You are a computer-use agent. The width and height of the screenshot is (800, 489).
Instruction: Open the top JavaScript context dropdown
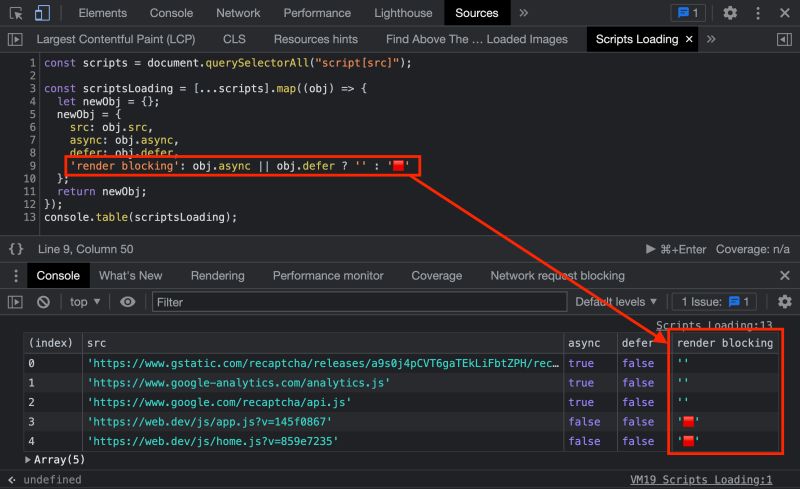click(85, 302)
